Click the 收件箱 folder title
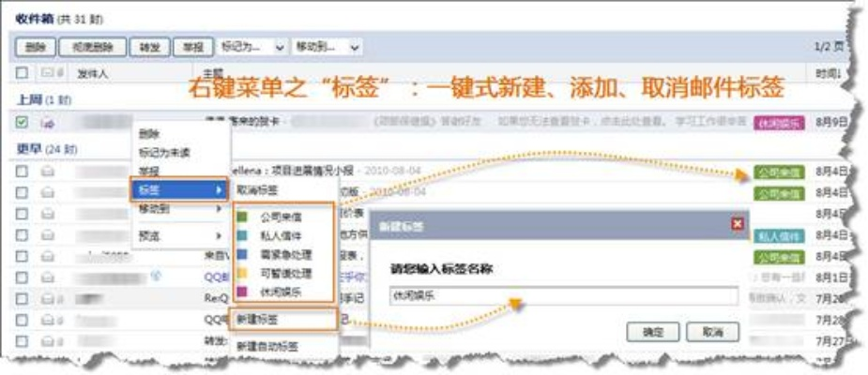Viewport: 868px width, 375px height. click(35, 18)
